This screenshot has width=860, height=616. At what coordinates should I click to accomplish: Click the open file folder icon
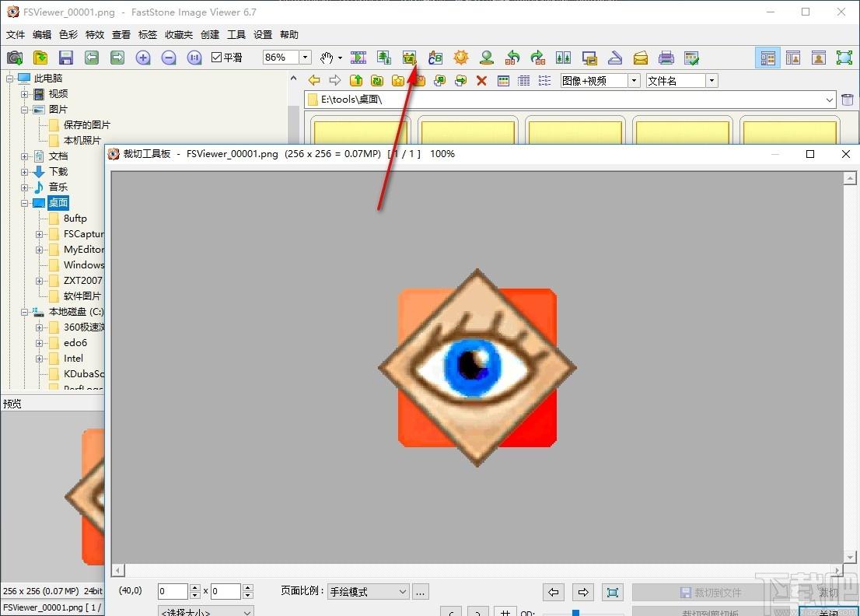(x=40, y=58)
